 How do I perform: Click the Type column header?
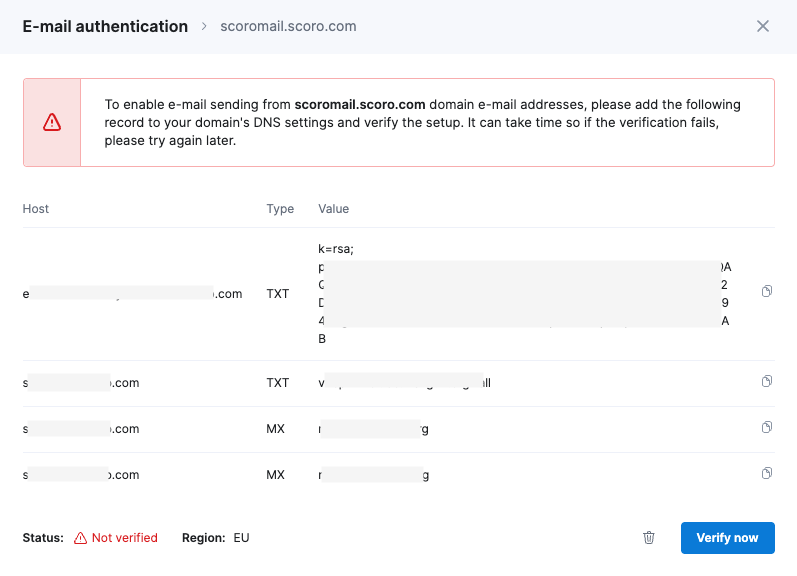click(x=280, y=208)
